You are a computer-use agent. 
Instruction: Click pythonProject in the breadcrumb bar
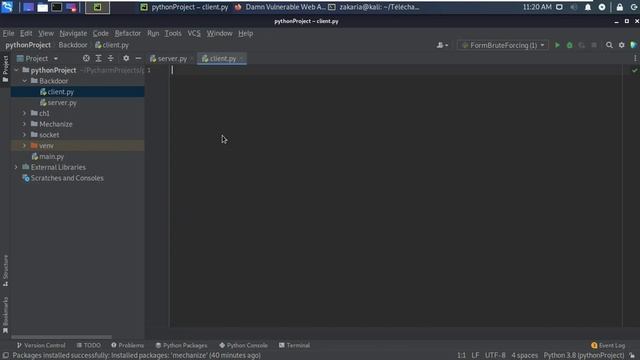click(28, 45)
